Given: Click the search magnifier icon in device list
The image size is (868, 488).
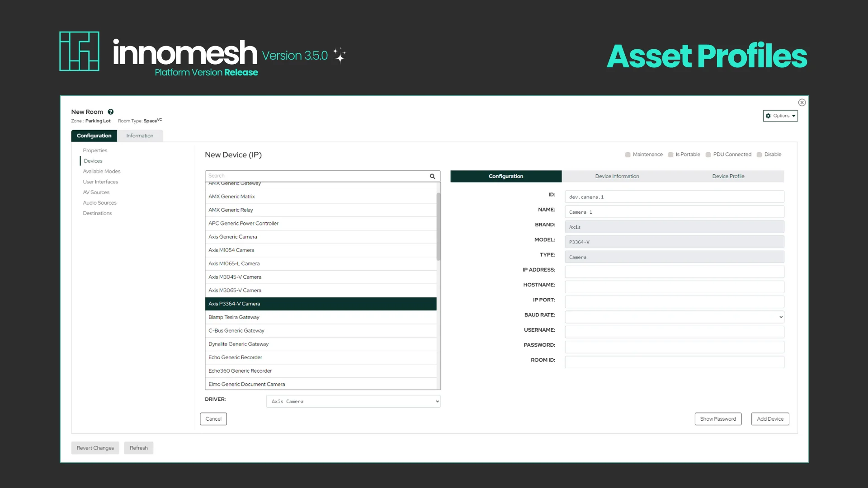Looking at the screenshot, I should point(432,176).
